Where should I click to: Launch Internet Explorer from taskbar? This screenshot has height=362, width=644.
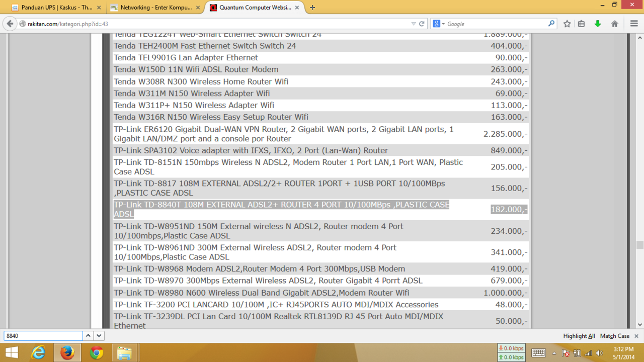coord(38,353)
